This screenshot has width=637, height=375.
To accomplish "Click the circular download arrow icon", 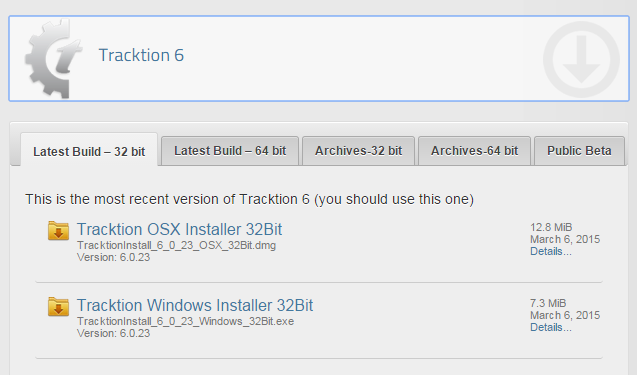I will tap(581, 59).
